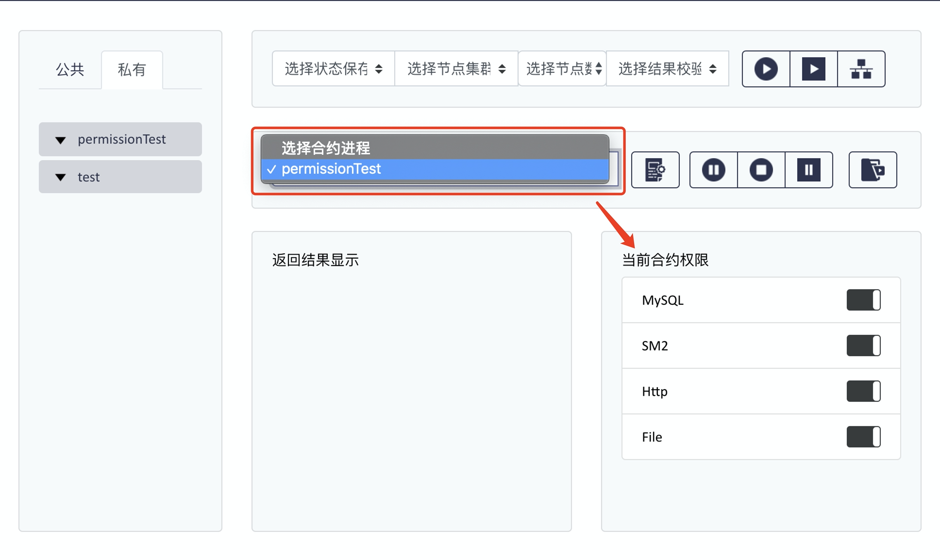Toggle the Http permission switch
Screen dimensions: 940x560
863,391
